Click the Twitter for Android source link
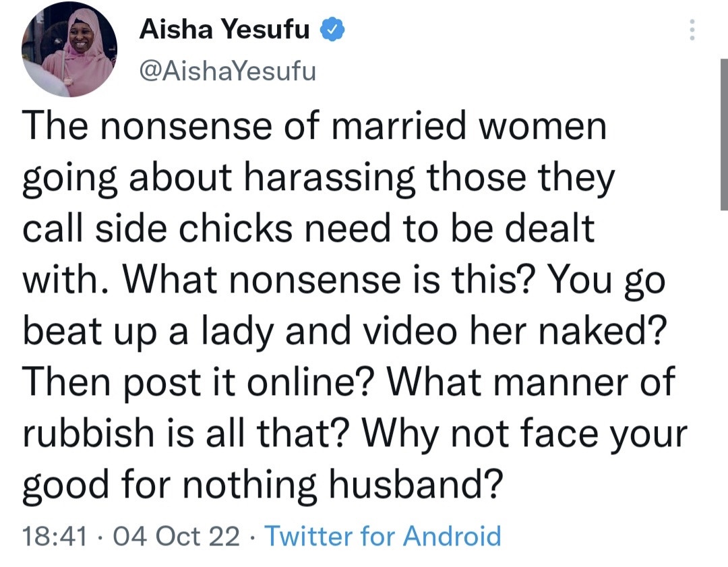 (x=383, y=537)
